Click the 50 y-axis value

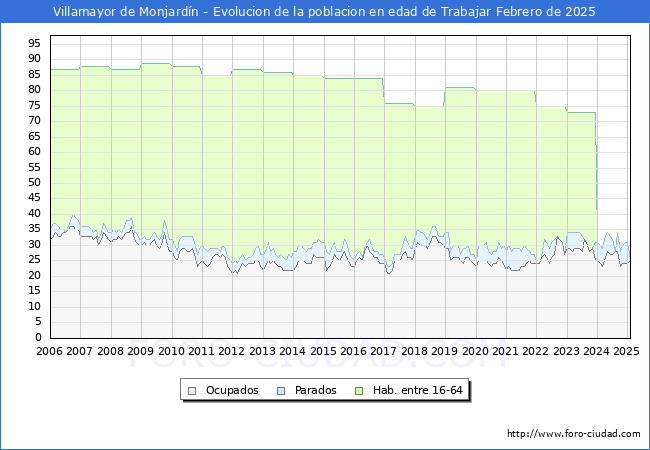click(x=34, y=182)
